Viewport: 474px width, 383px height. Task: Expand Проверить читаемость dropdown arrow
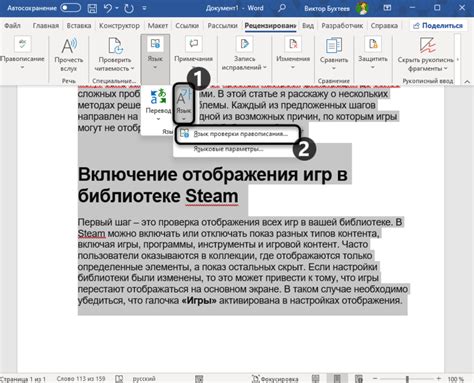pos(132,68)
